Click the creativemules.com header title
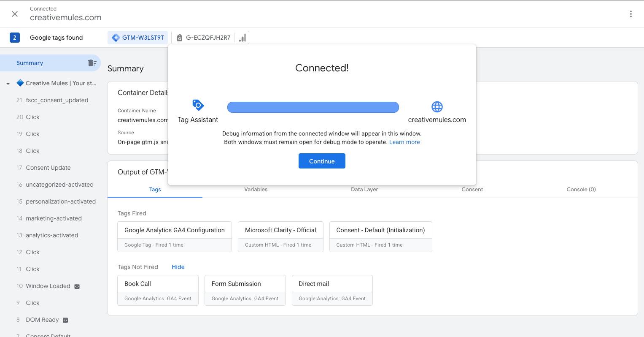This screenshot has width=644, height=337. tap(66, 17)
